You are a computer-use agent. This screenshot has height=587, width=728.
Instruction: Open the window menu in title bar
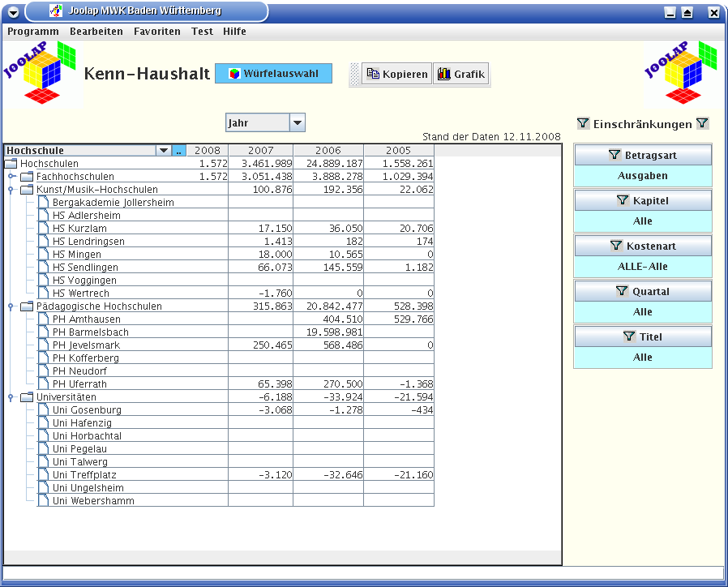coord(12,12)
